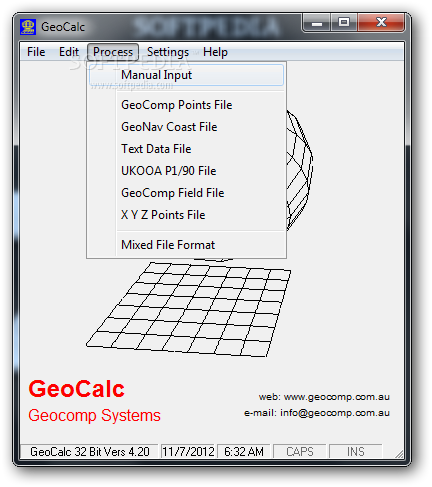The width and height of the screenshot is (432, 487).
Task: Choose Manual Input from Process menu
Action: click(x=186, y=75)
